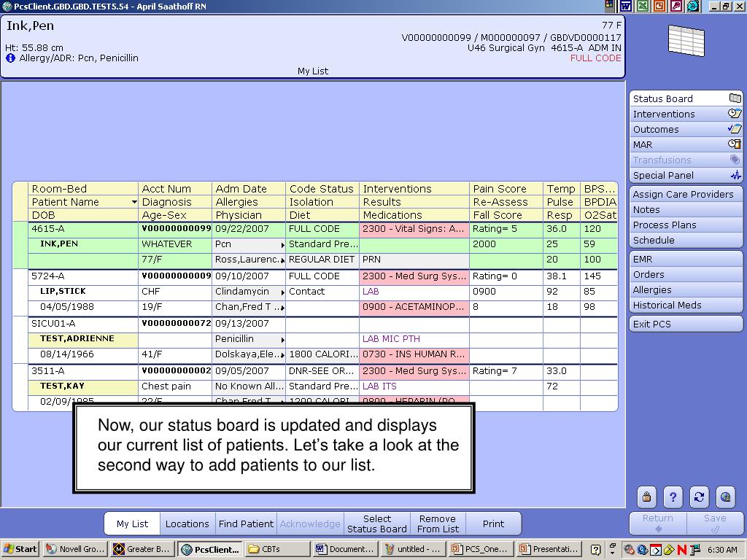Open Excel from the top shortcut bar
747x560 pixels.
[643, 6]
